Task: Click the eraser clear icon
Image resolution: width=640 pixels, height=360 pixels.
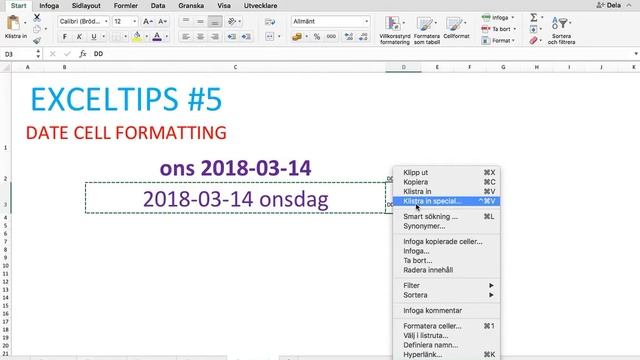Action: pos(533,40)
